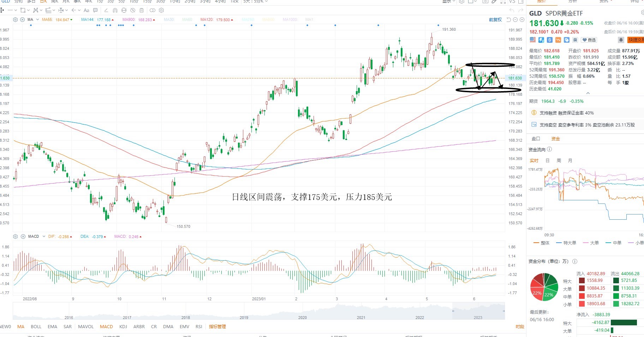Screen dimensions: 644x337
Task: Toggle the BOLL indicator at bottom
Action: coord(36,327)
